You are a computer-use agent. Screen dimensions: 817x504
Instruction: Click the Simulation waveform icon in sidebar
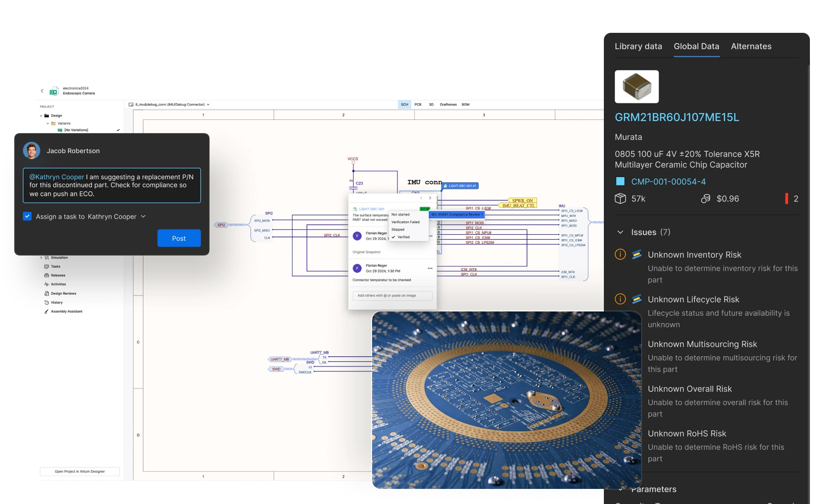(47, 258)
